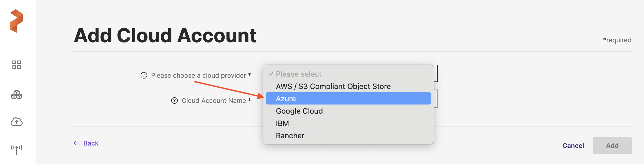Click help icon beside Cloud Account Name
The width and height of the screenshot is (644, 164).
click(x=174, y=100)
